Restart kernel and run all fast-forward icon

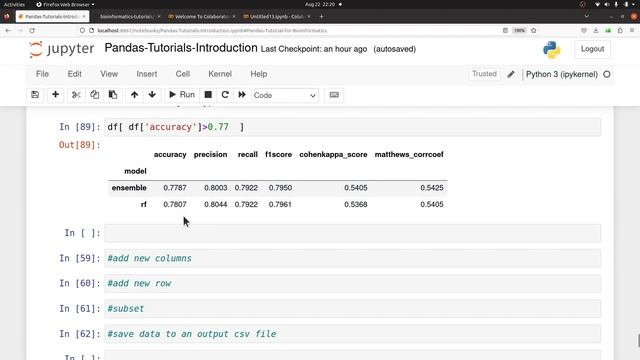click(x=242, y=95)
